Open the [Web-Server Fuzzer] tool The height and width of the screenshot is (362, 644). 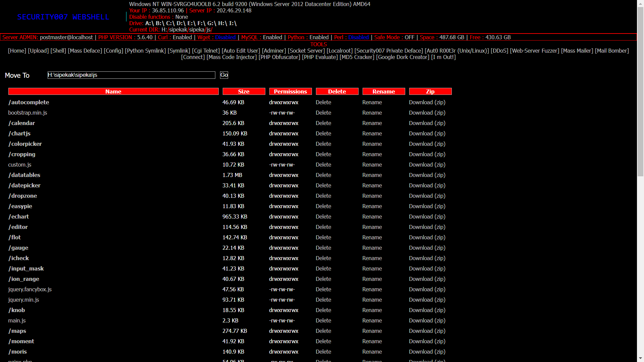click(534, 51)
